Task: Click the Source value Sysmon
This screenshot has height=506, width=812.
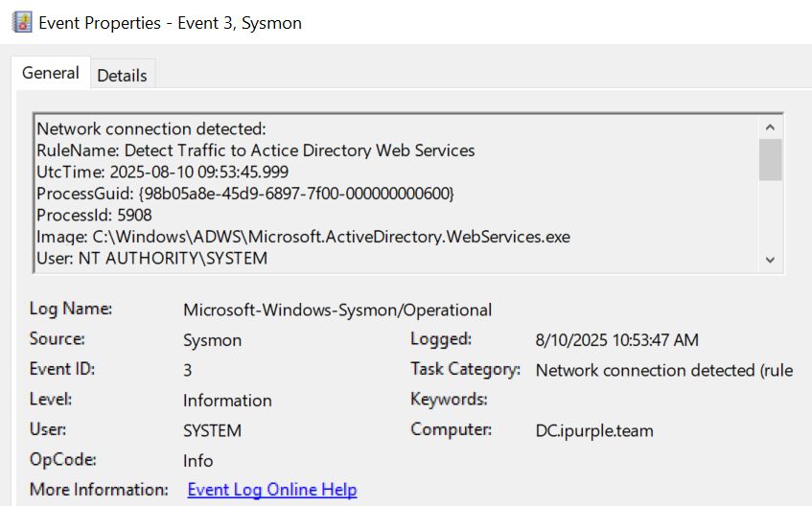Action: tap(212, 340)
